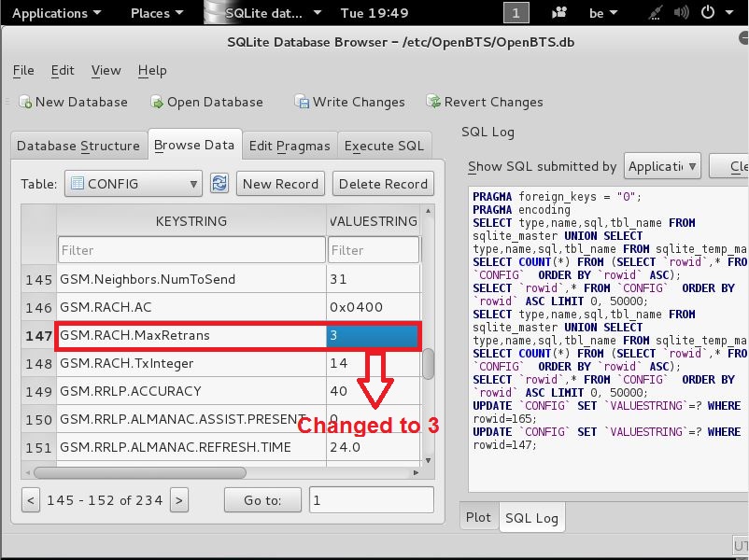Click the New Database toolbar icon
This screenshot has height=560, width=749.
pyautogui.click(x=25, y=102)
